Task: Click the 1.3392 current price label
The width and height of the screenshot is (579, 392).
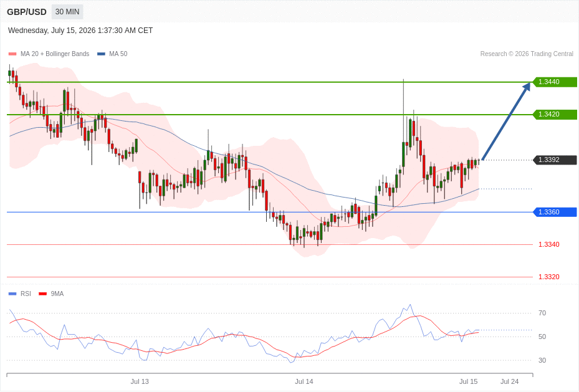Action: pyautogui.click(x=555, y=160)
